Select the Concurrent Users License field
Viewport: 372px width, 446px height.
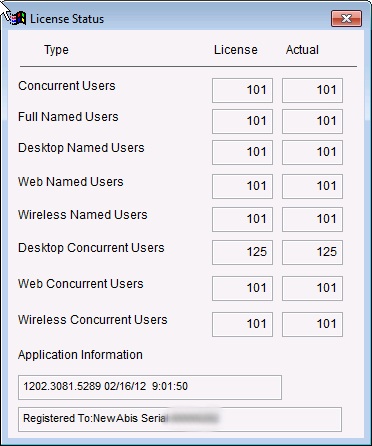tap(242, 90)
